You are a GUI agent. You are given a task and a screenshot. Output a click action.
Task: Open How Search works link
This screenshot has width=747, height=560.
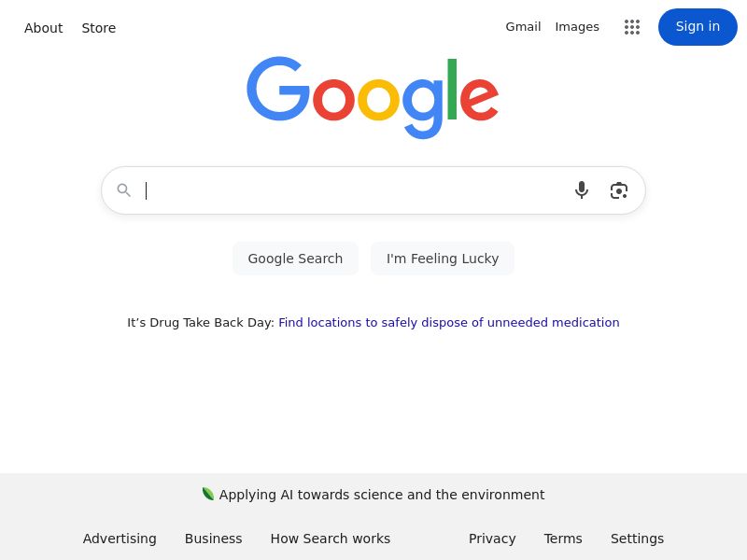[331, 539]
